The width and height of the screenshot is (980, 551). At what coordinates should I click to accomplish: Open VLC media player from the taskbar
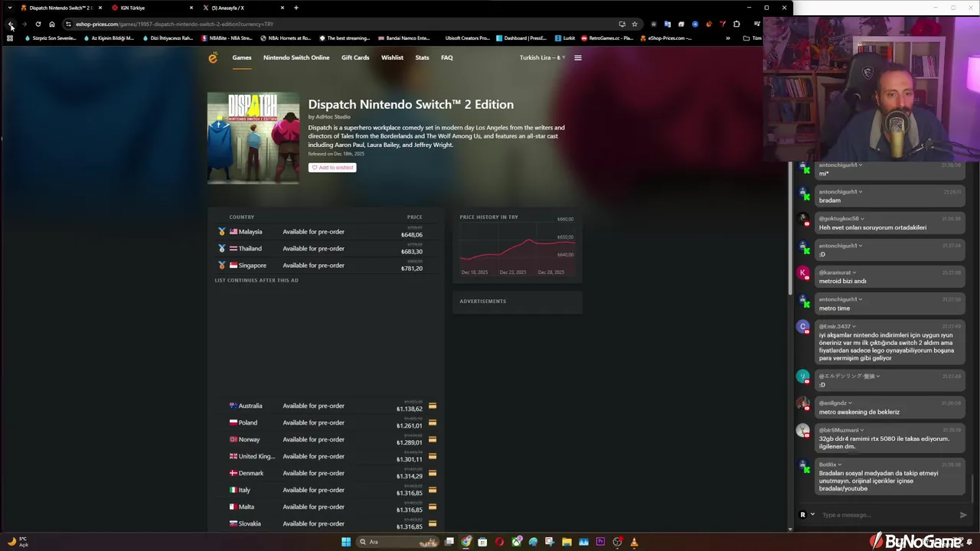(x=634, y=542)
